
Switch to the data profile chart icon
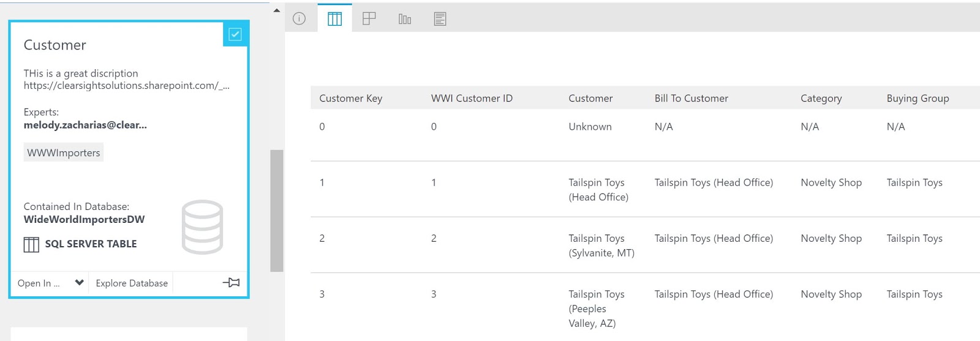coord(404,19)
